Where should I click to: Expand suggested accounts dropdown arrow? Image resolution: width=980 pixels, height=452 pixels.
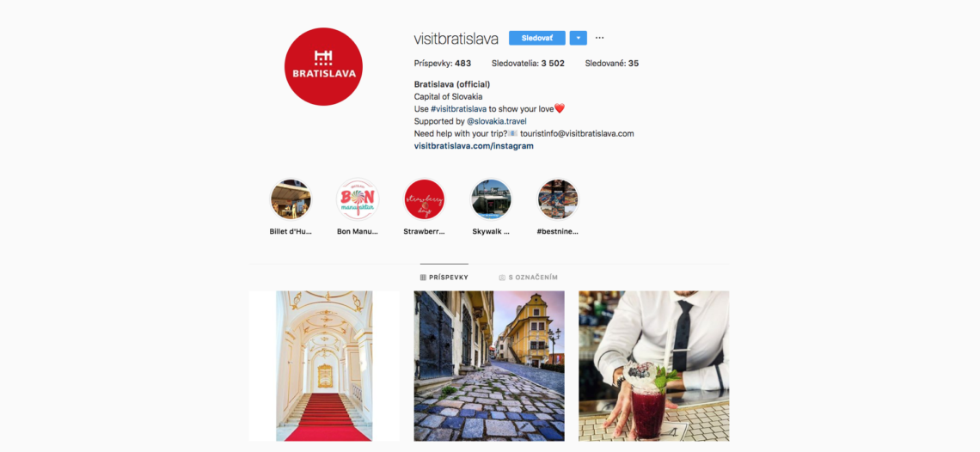[x=579, y=38]
